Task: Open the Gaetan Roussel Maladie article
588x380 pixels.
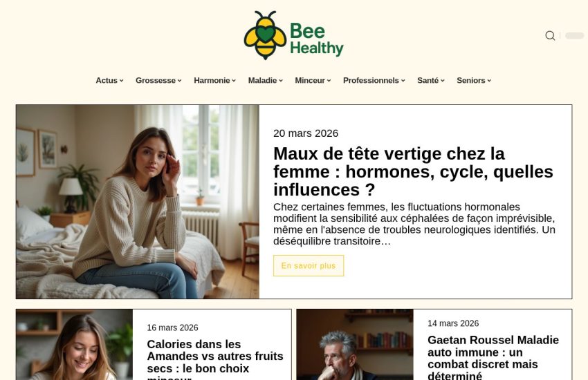Action: pos(493,357)
